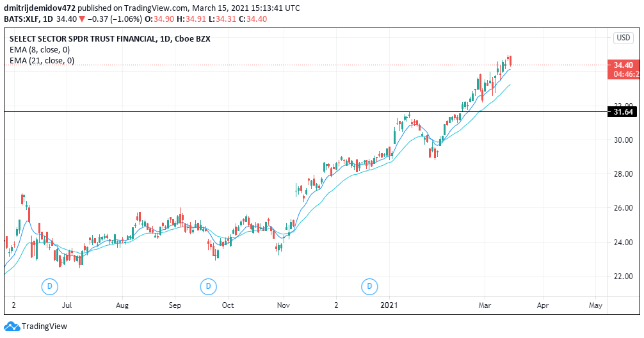Click the 2021 label on time axis

pyautogui.click(x=389, y=305)
